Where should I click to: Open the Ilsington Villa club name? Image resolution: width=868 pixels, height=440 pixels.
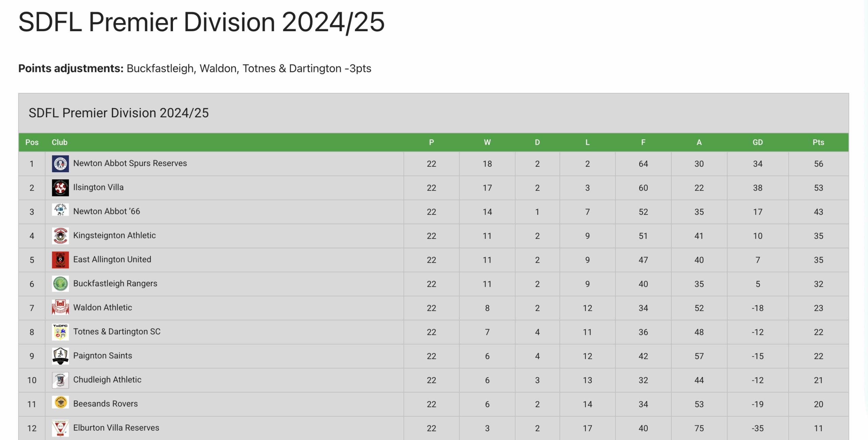pyautogui.click(x=98, y=187)
